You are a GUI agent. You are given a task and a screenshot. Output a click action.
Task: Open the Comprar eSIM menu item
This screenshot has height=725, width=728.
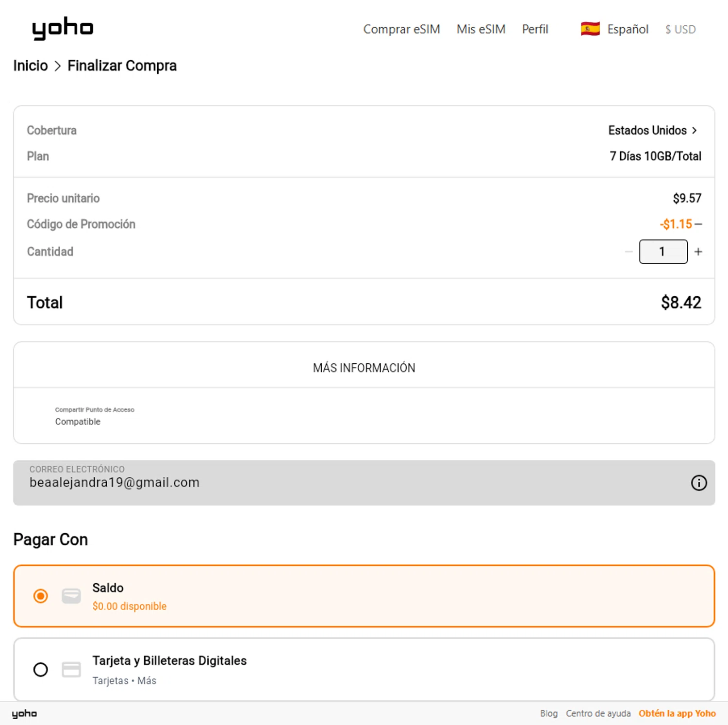[x=401, y=29]
